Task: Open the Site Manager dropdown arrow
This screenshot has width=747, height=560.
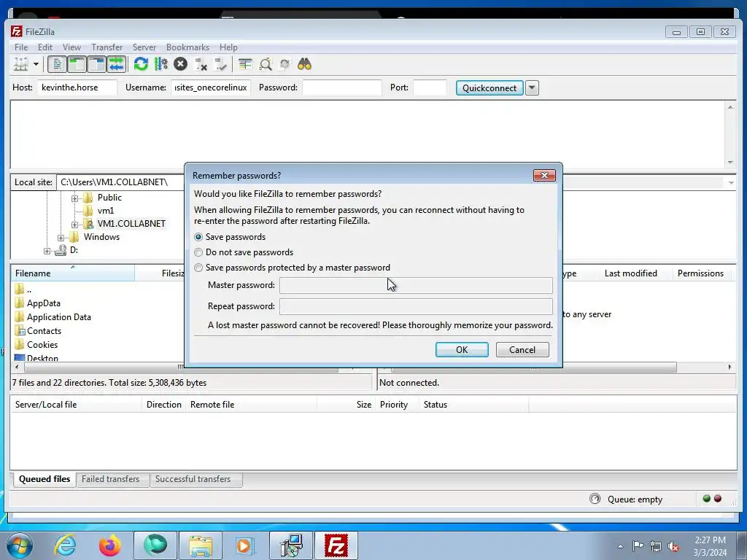Action: pyautogui.click(x=36, y=64)
